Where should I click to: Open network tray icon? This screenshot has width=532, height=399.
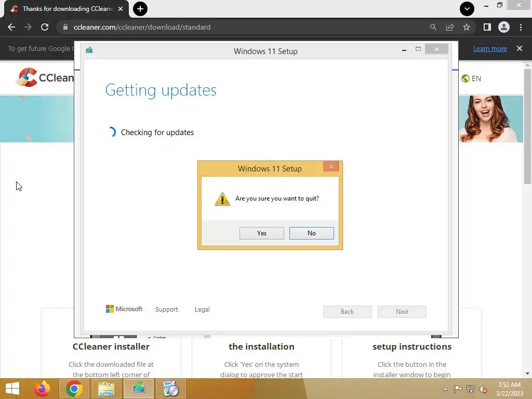click(471, 389)
